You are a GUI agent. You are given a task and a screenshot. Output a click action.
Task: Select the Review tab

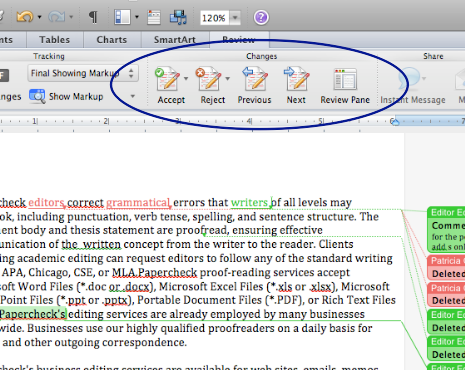point(239,40)
